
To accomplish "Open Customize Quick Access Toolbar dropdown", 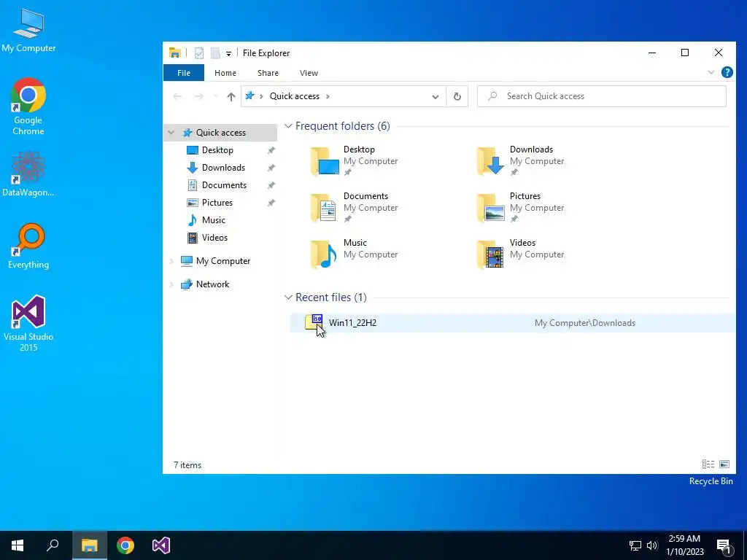I will pyautogui.click(x=228, y=54).
